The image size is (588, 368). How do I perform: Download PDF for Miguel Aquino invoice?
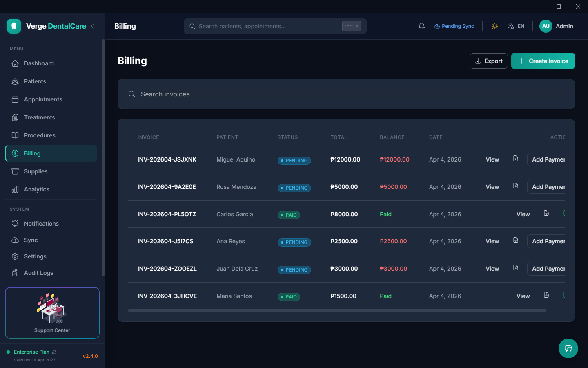516,159
